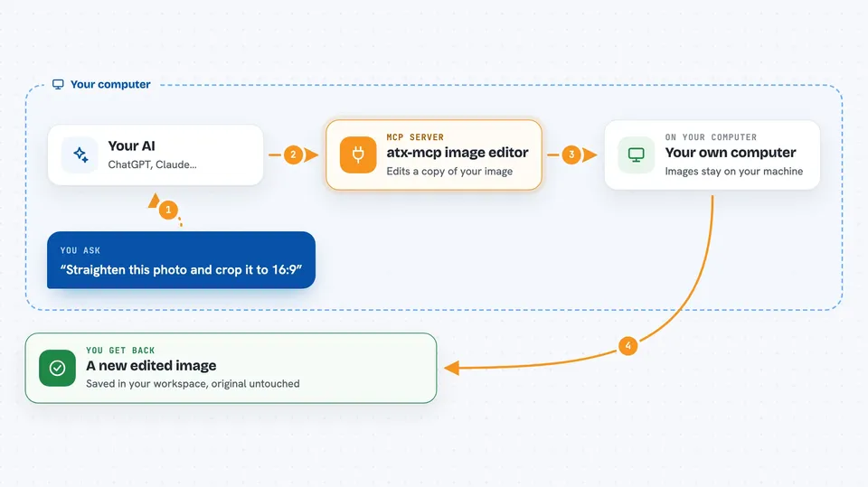Click the "ChatGPT, Claude..." subtitle
This screenshot has height=487, width=868.
tap(152, 164)
